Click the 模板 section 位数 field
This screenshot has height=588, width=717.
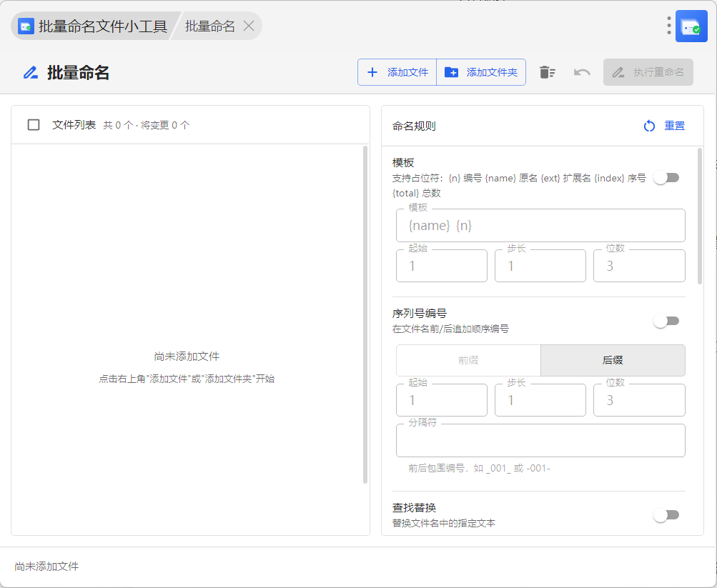(639, 266)
